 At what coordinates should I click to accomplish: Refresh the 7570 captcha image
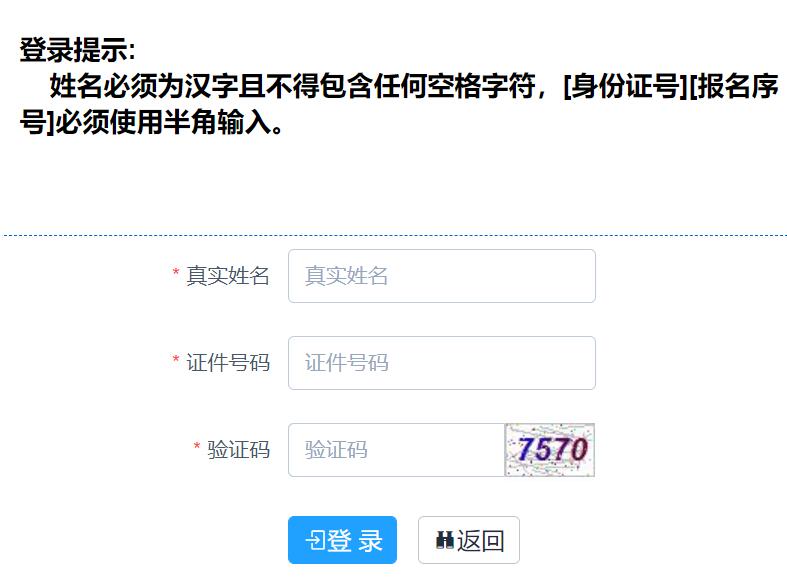(x=550, y=450)
